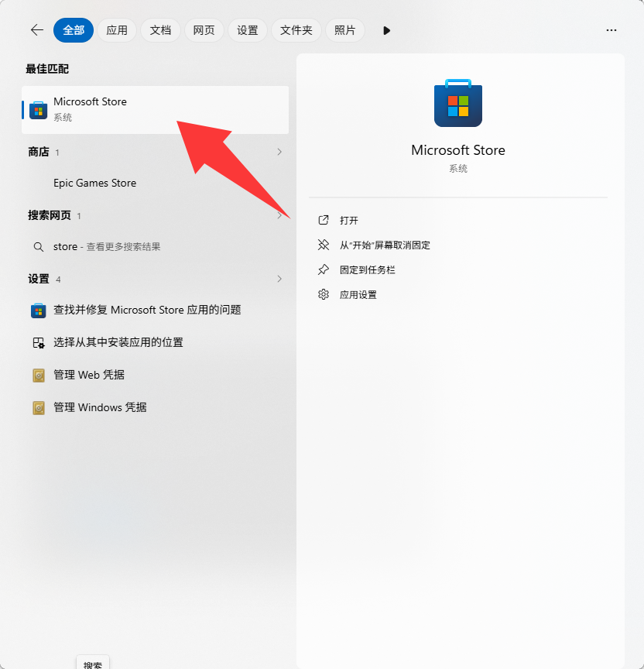
Task: Click the Store icon beside 查找并修复 entry
Action: [x=39, y=310]
